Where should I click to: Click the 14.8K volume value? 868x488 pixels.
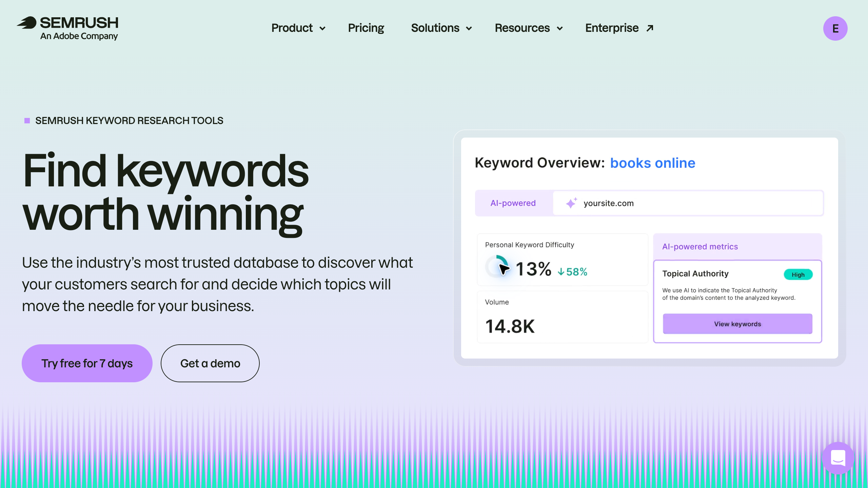tap(510, 326)
